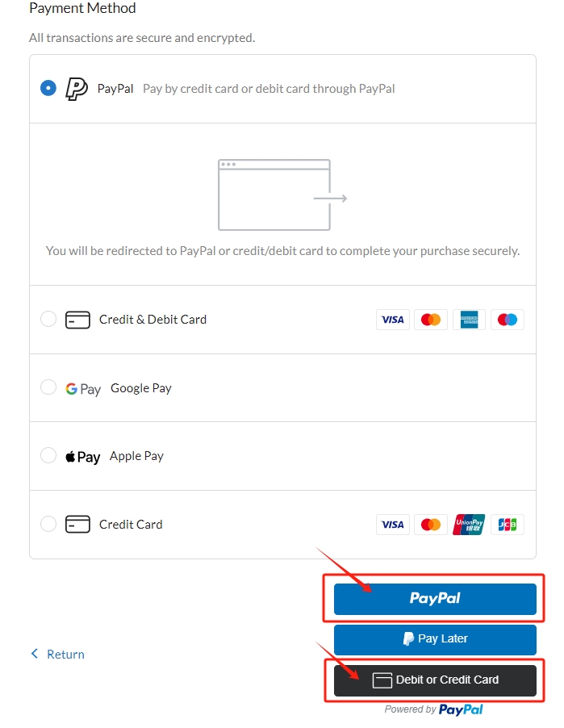Click the redirect browser window illustration
The image size is (564, 728).
click(282, 195)
